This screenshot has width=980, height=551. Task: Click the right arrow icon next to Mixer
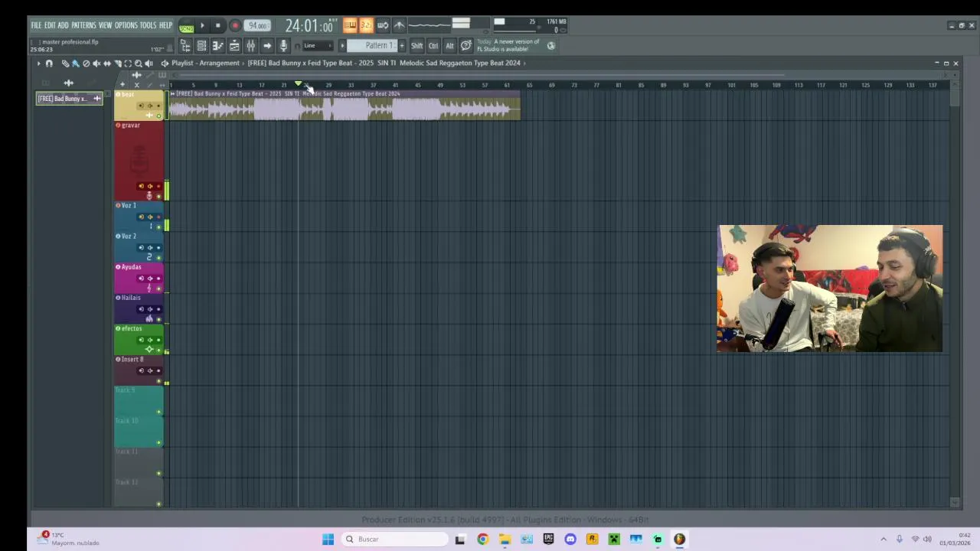coord(267,46)
